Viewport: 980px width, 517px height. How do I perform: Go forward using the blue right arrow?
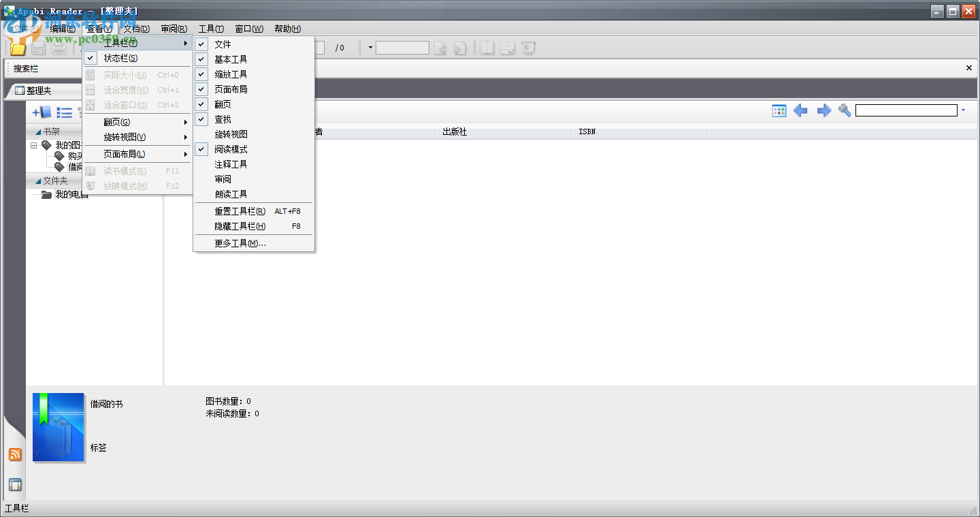(x=823, y=110)
